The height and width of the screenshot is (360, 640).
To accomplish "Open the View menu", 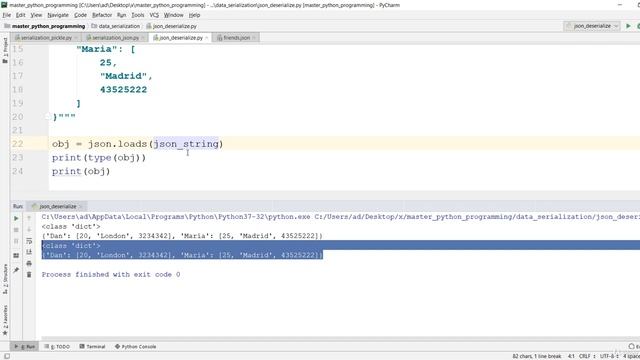I will pyautogui.click(x=36, y=15).
